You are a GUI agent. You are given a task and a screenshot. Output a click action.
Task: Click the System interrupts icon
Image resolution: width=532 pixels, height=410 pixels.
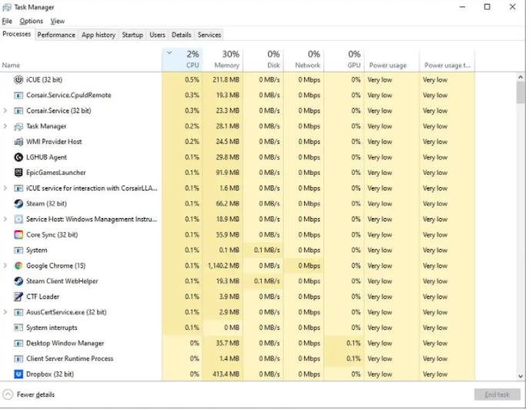[18, 328]
